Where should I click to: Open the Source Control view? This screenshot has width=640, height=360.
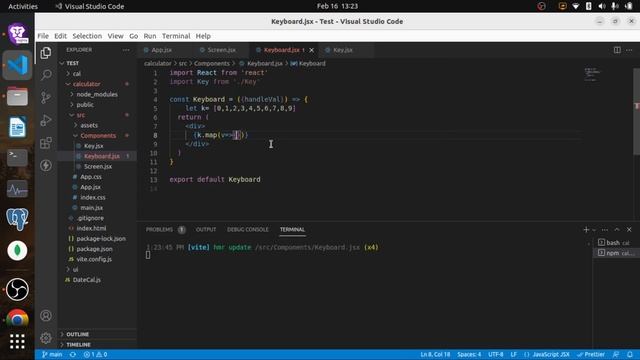tap(46, 97)
